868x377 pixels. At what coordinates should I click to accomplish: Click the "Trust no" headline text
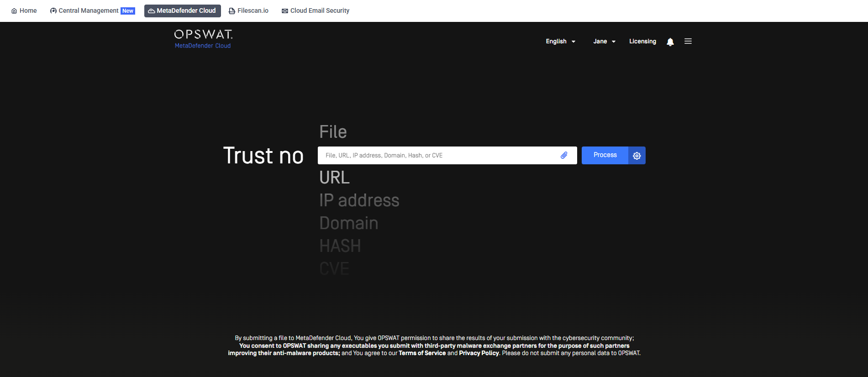tap(263, 156)
